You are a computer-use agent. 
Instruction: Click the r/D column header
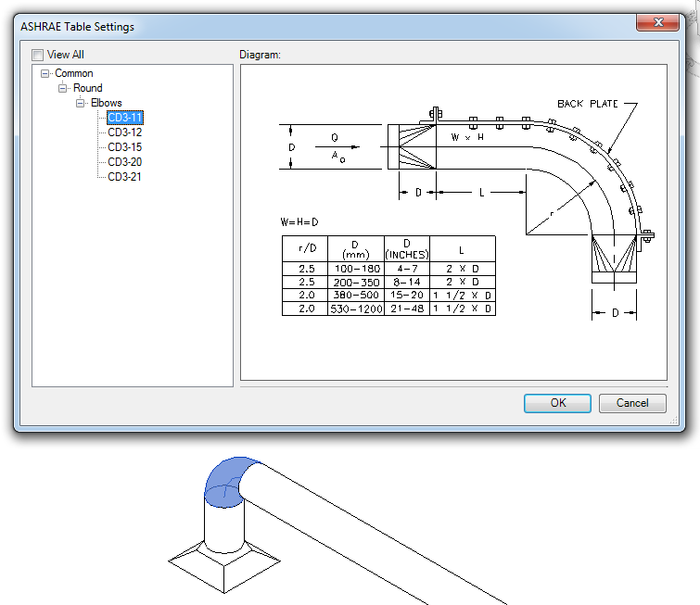pyautogui.click(x=305, y=249)
